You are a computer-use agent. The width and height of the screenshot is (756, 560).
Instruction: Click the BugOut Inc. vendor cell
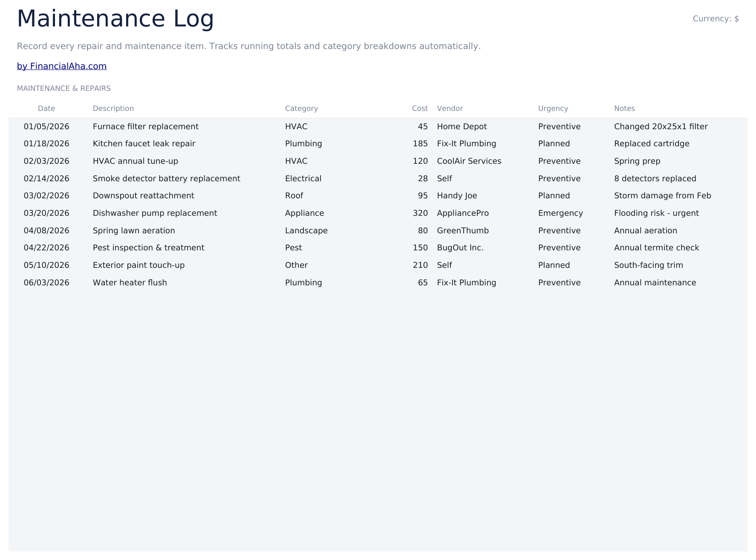(460, 248)
